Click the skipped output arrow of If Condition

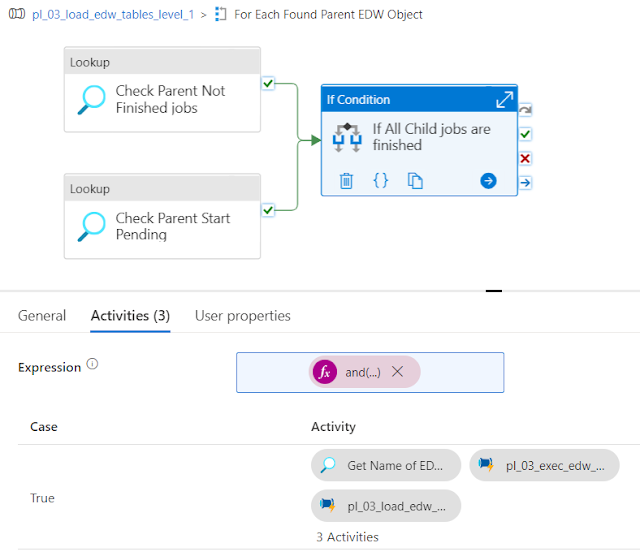pyautogui.click(x=526, y=109)
